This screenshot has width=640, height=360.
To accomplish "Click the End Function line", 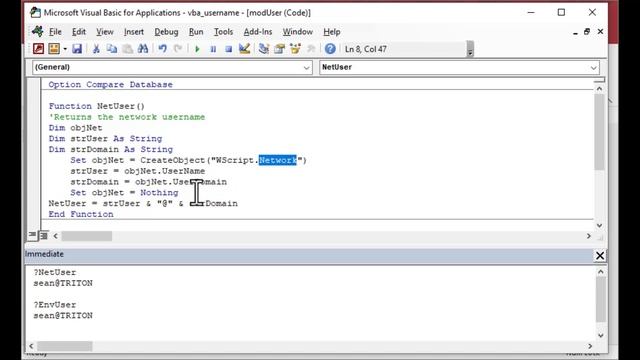I will pos(81,214).
